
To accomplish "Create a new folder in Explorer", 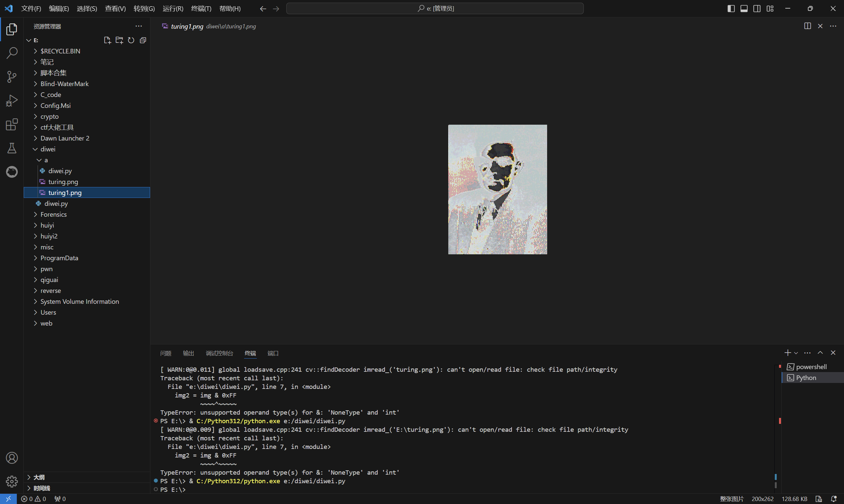I will (x=119, y=40).
